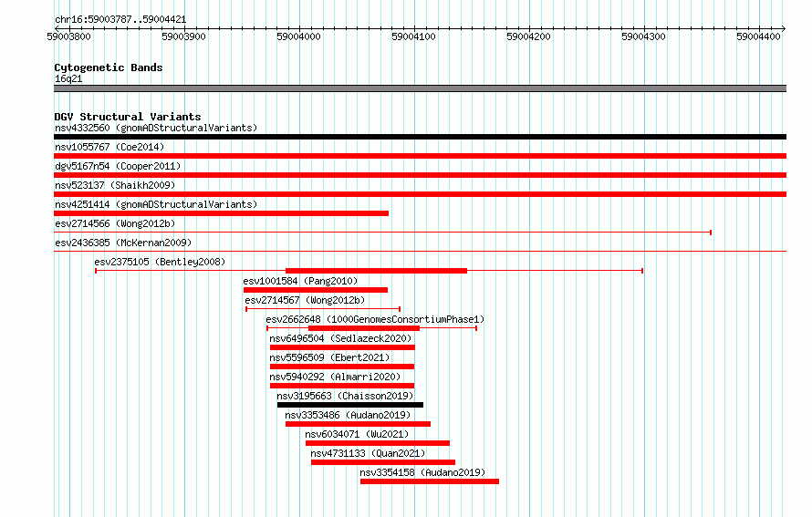This screenshot has width=812, height=517.
Task: Click ruler position 59004000
Action: (299, 36)
